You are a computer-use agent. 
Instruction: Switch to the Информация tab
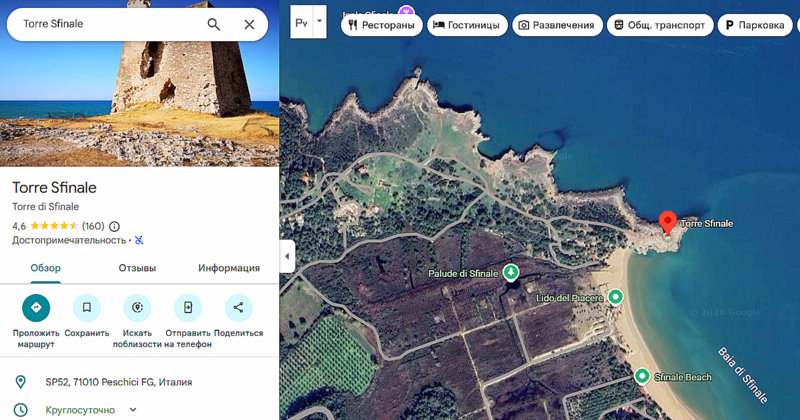(x=229, y=268)
